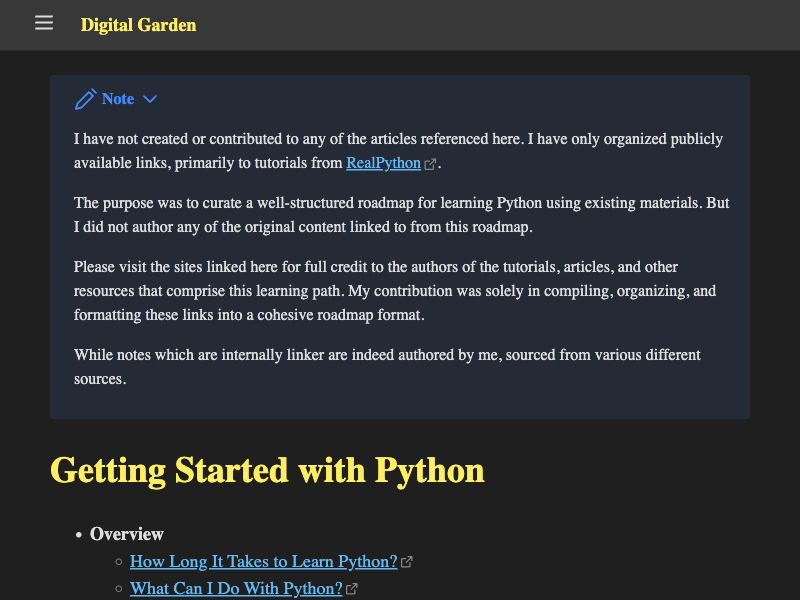This screenshot has height=600, width=800.
Task: Click external icon after What Can I Do link
Action: [352, 589]
